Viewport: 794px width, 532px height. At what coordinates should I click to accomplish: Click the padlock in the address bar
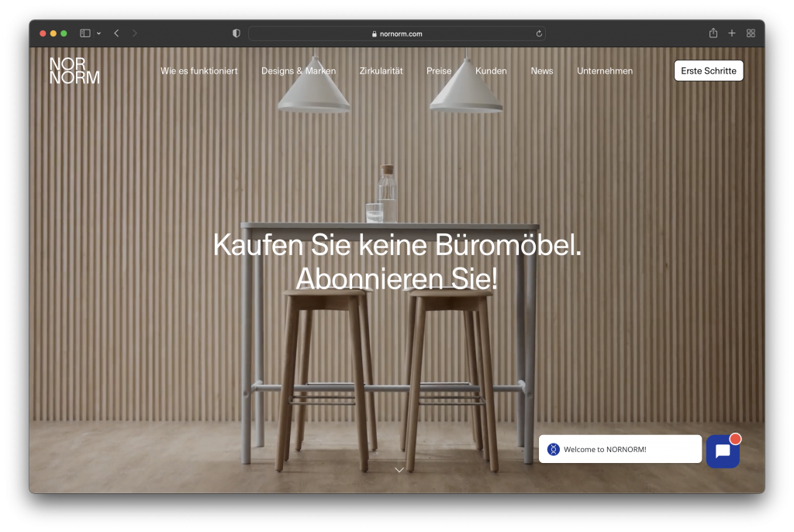(373, 33)
